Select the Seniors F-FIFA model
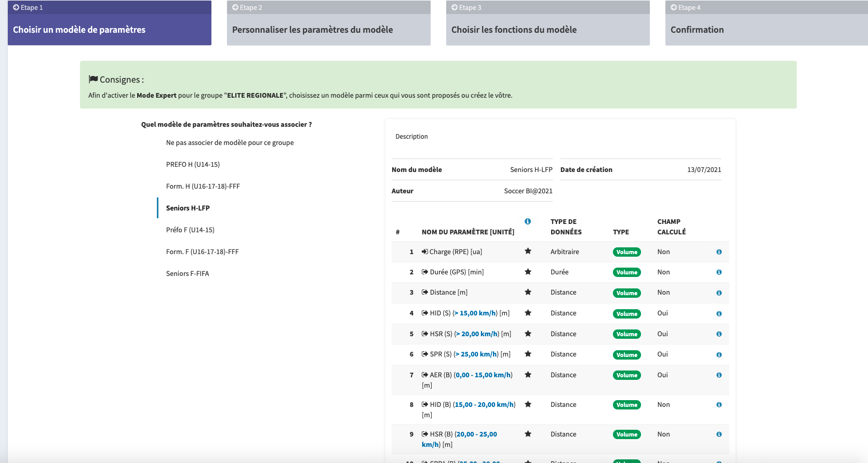The width and height of the screenshot is (868, 463). [188, 273]
